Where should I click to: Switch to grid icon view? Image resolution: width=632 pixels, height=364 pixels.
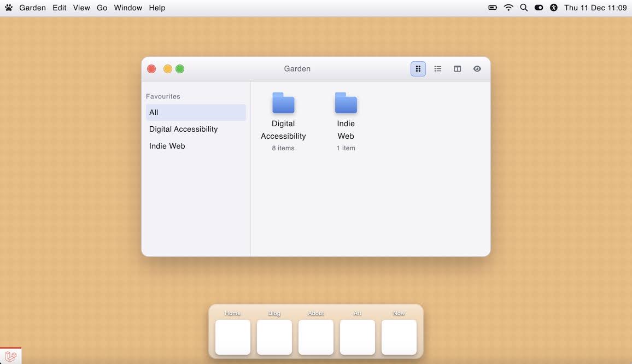coord(418,69)
